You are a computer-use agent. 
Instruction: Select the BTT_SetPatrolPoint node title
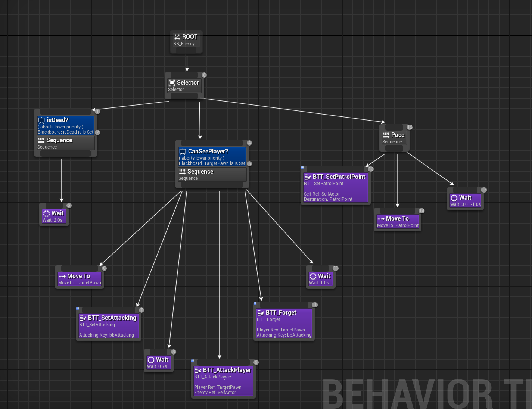(x=339, y=177)
